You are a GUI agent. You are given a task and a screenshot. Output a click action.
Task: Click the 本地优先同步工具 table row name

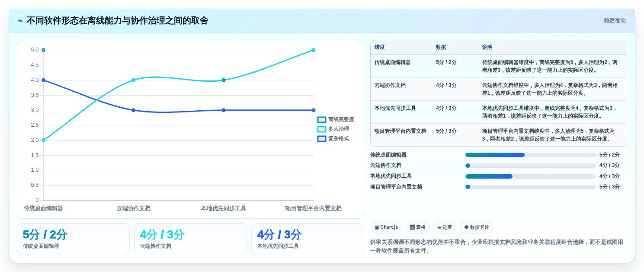pos(395,108)
